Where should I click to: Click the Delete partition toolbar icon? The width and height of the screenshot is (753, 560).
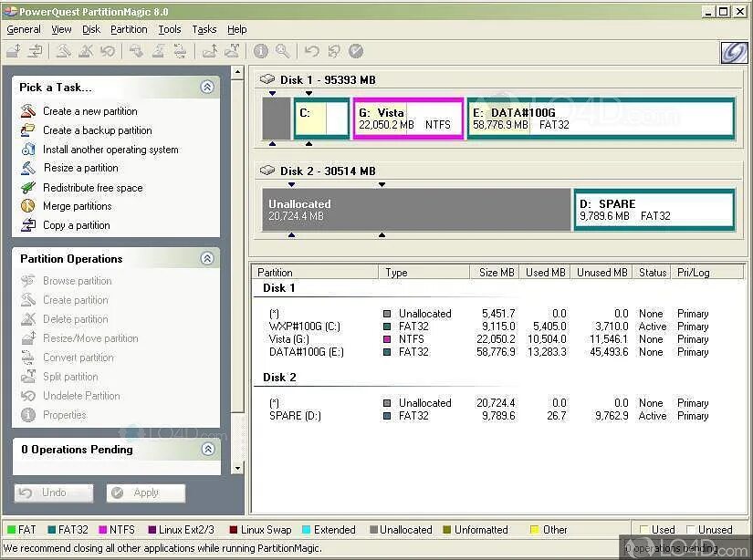(86, 50)
